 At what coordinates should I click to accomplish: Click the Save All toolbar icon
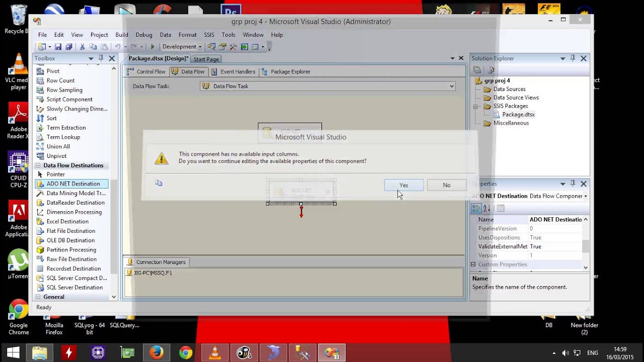68,47
